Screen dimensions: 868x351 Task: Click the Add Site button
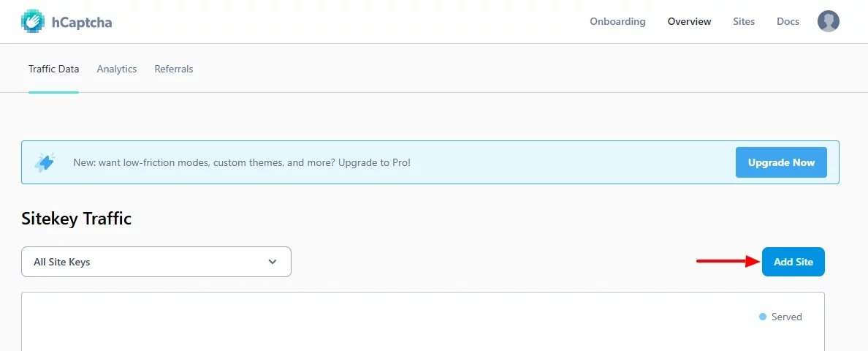pos(793,262)
